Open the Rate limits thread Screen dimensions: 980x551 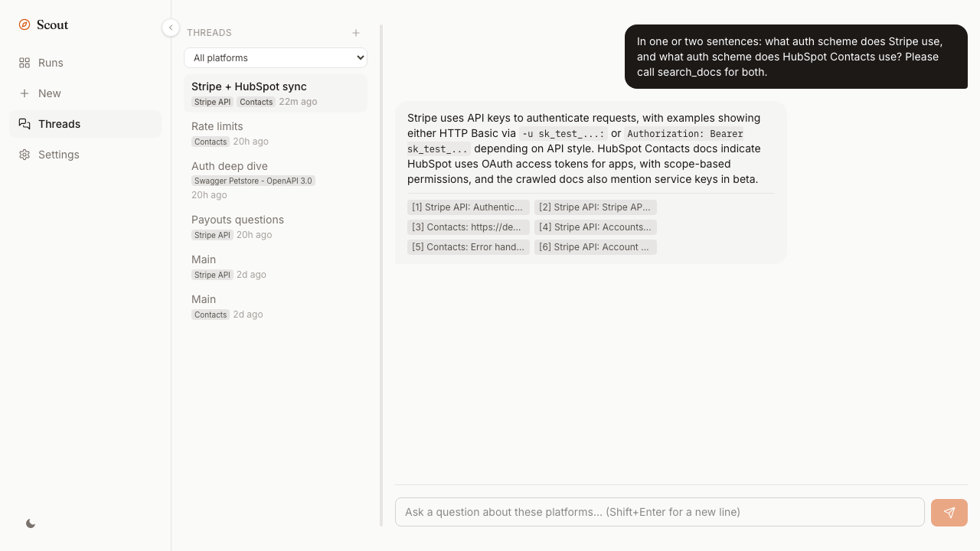tap(276, 133)
